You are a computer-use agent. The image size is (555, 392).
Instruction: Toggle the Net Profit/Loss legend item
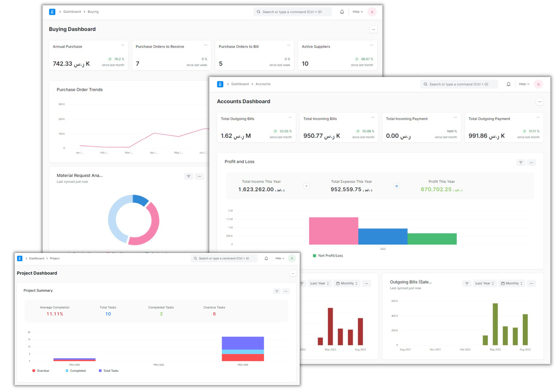(x=328, y=255)
